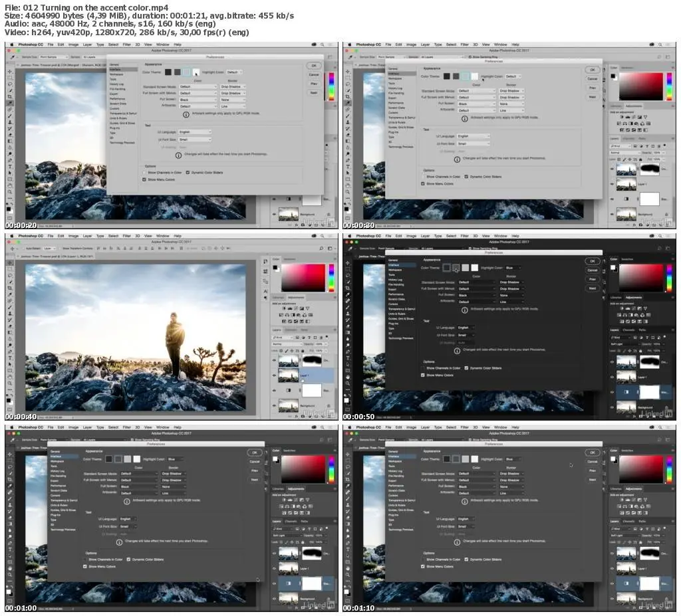Select the Move tool in the 00:00:40 frame
Image resolution: width=681 pixels, height=616 pixels.
click(x=10, y=263)
